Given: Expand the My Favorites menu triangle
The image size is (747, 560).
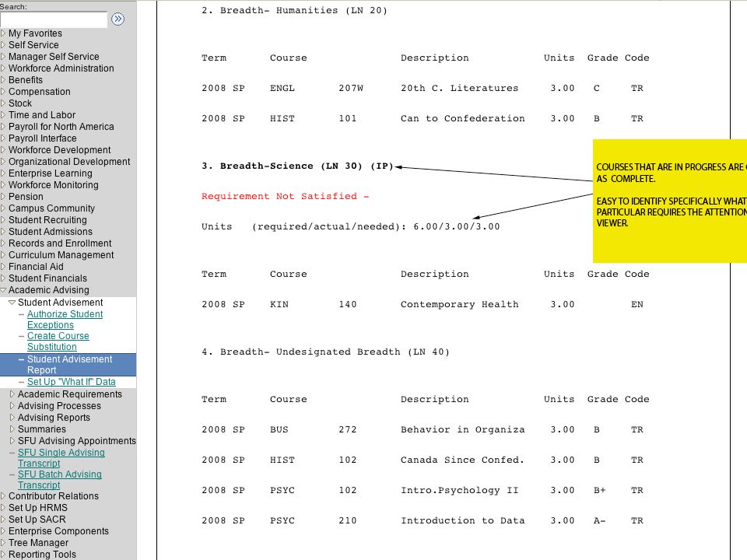Looking at the screenshot, I should pyautogui.click(x=3, y=33).
